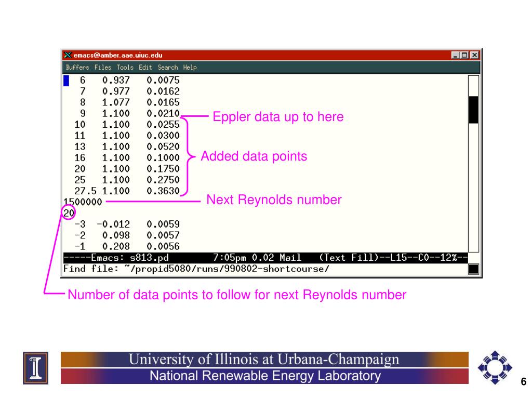Screen dimensions: 532x399
Task: Click the National Renewable Energy Laboratory banner
Action: click(265, 376)
